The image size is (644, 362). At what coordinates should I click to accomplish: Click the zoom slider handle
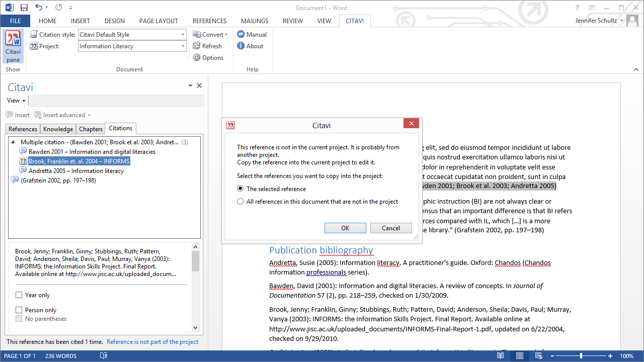pyautogui.click(x=581, y=355)
